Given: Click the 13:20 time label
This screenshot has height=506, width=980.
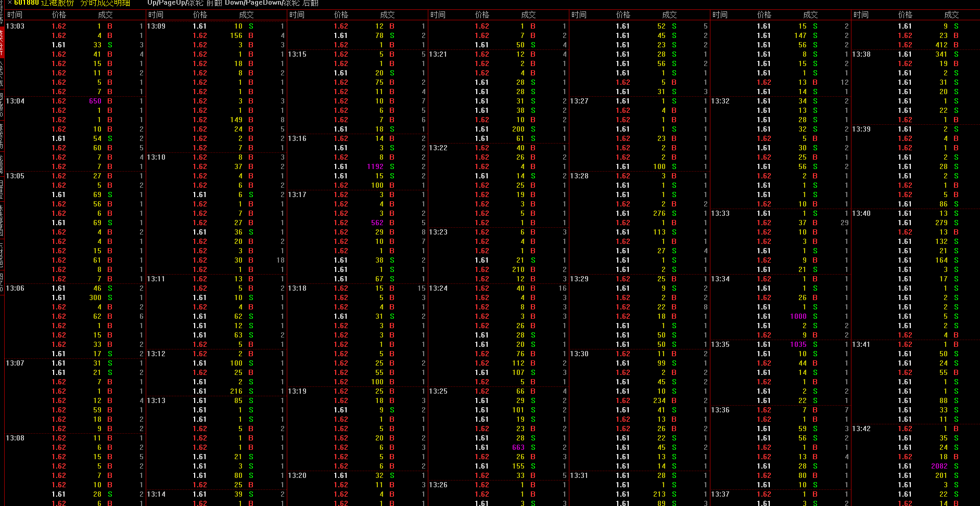Looking at the screenshot, I should pyautogui.click(x=297, y=476).
